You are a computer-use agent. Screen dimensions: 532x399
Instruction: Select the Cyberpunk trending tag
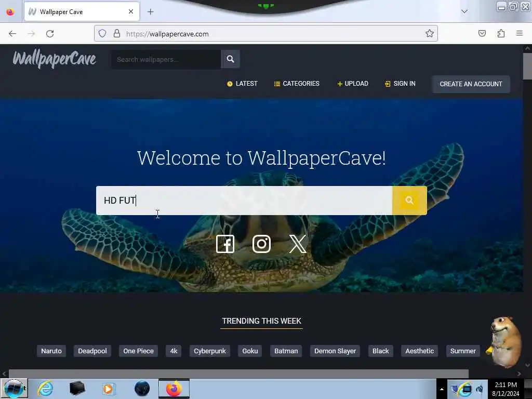click(210, 351)
